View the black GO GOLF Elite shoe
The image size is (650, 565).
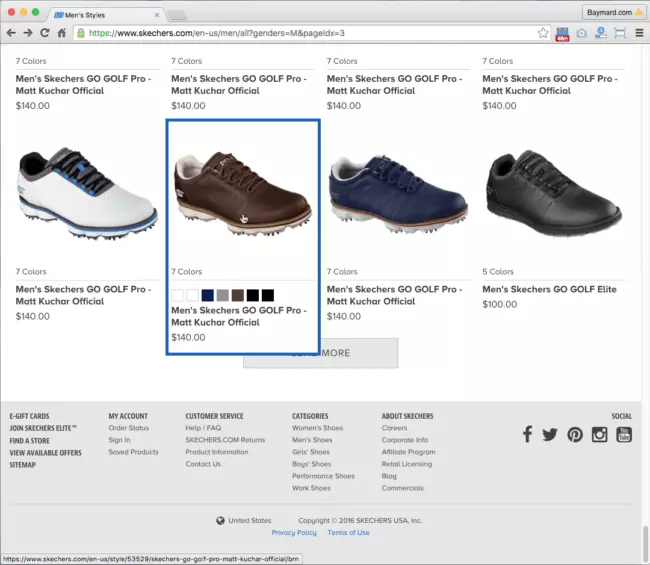pyautogui.click(x=554, y=193)
